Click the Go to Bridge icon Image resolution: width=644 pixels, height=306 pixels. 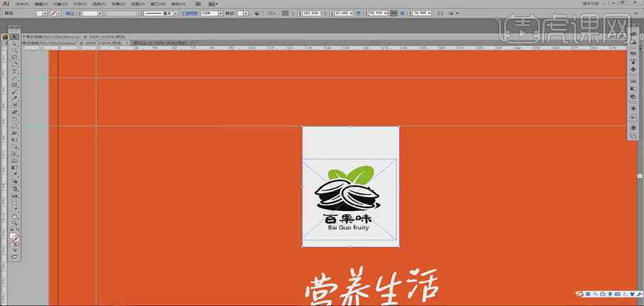[x=198, y=4]
